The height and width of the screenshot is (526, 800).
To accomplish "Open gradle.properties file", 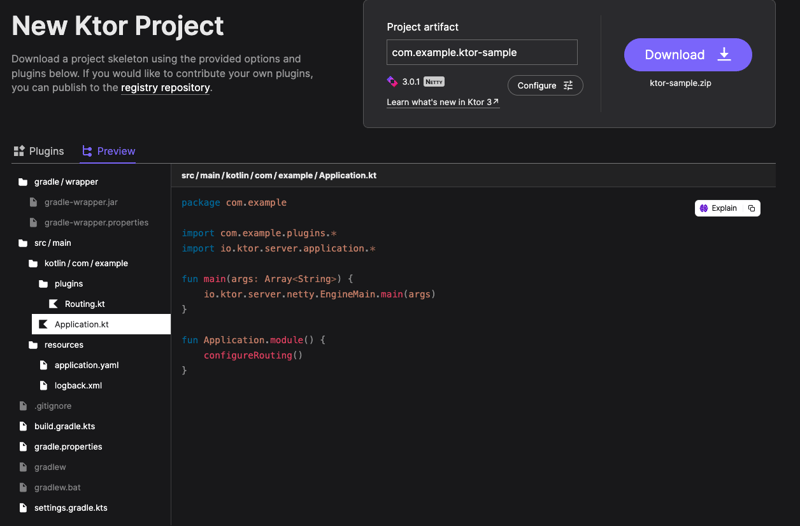I will click(68, 447).
